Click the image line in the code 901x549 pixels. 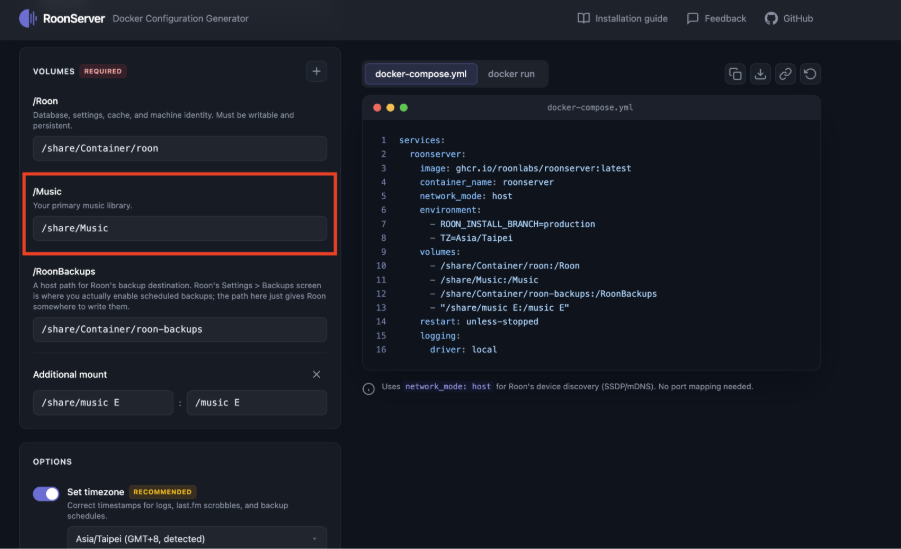[x=525, y=168]
